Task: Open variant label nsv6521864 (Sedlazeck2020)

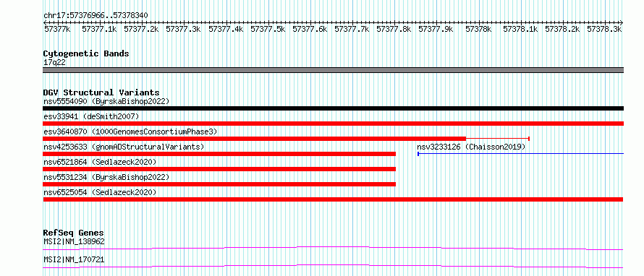Action: [100, 162]
